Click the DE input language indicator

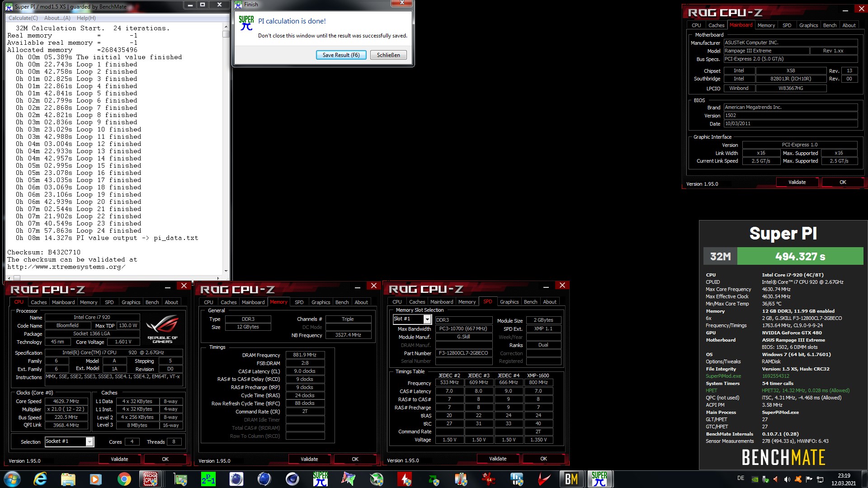[x=741, y=478]
